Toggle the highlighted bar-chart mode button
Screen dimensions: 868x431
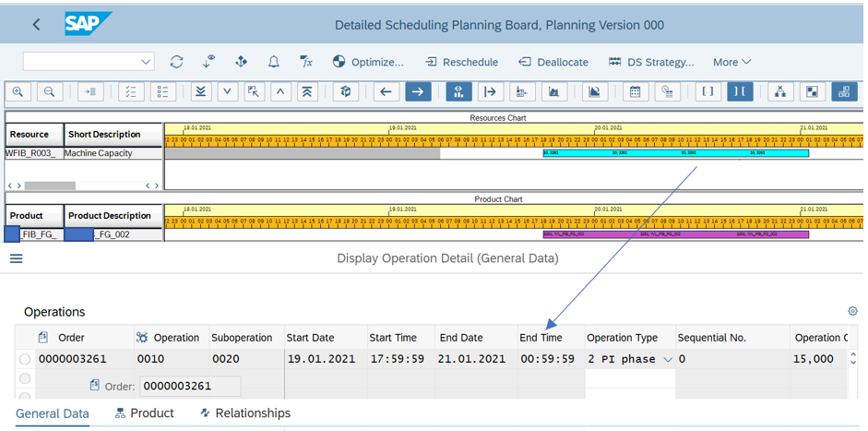[459, 92]
